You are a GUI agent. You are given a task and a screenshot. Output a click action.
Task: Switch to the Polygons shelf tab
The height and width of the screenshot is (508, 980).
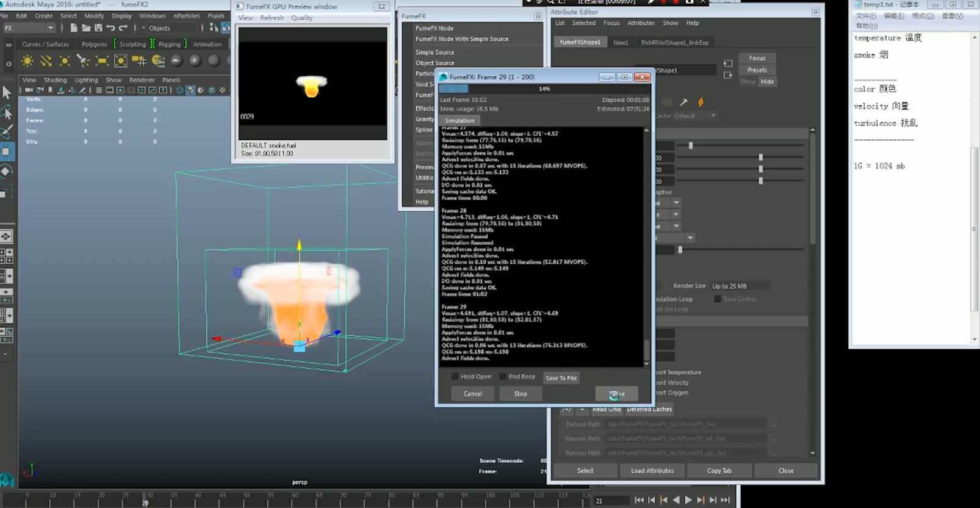94,45
